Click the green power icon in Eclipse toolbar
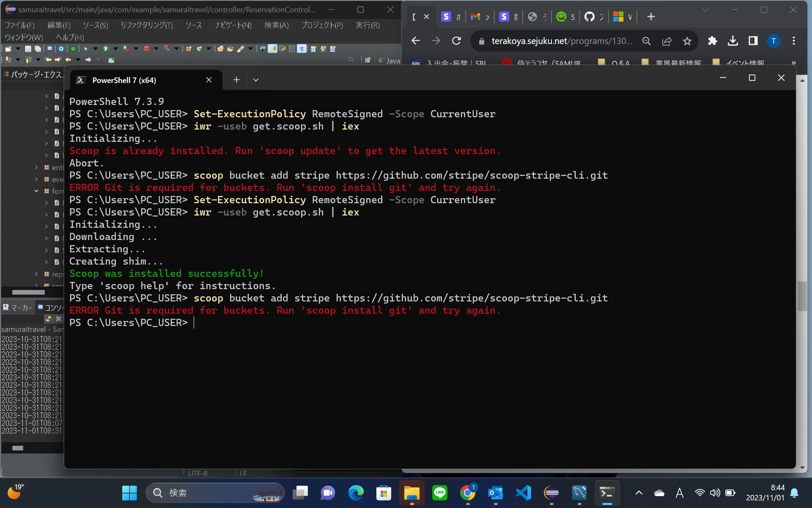This screenshot has width=812, height=508. tap(73, 49)
